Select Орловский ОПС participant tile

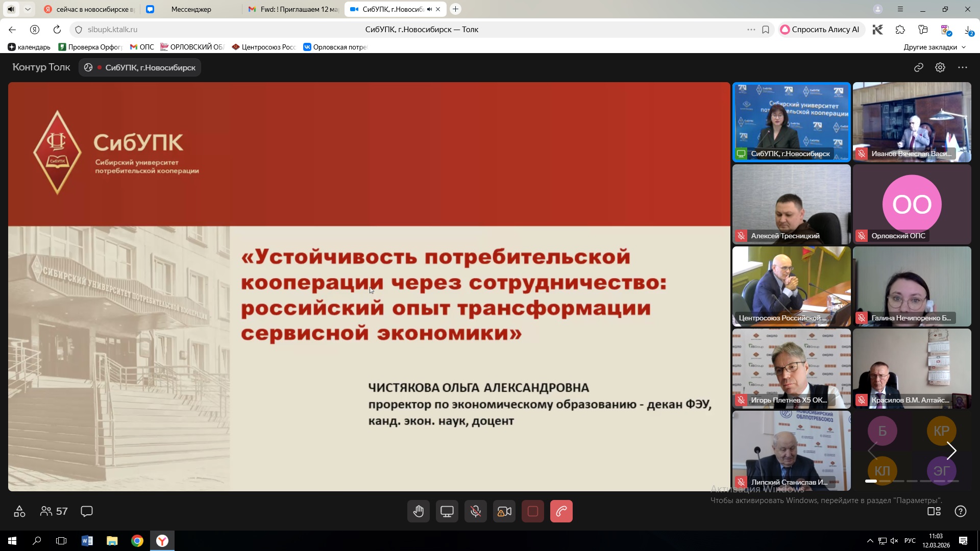[x=912, y=204]
